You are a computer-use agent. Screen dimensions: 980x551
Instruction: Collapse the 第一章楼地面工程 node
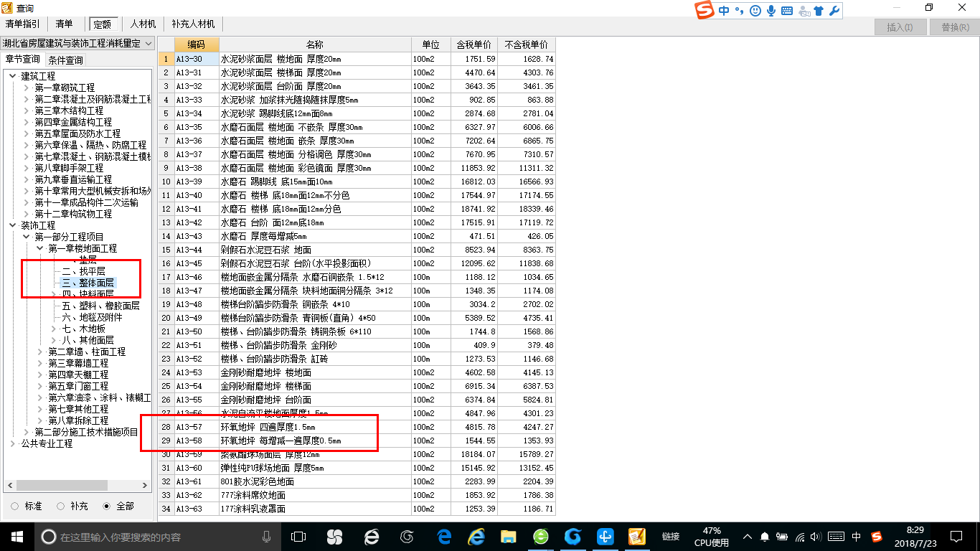(41, 248)
